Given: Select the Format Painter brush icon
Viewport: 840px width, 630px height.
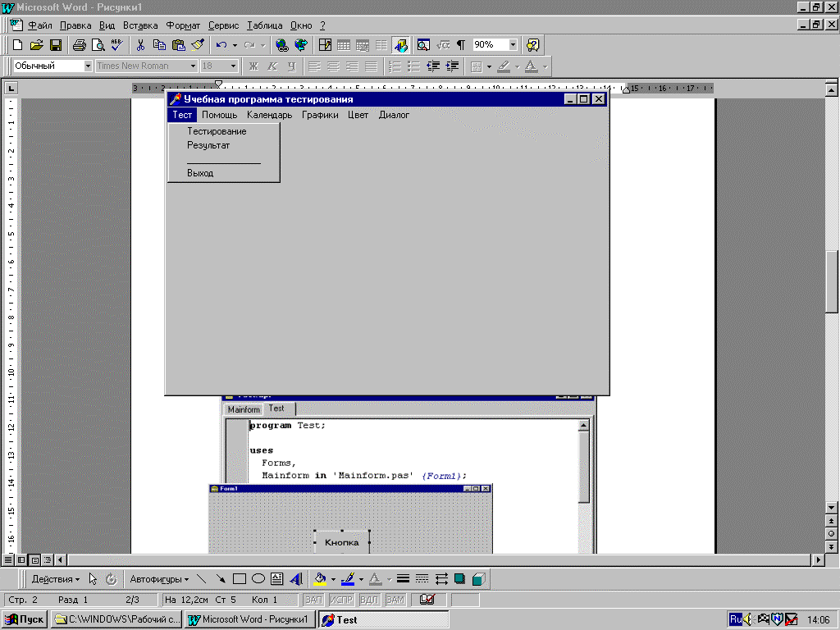Looking at the screenshot, I should 198,46.
